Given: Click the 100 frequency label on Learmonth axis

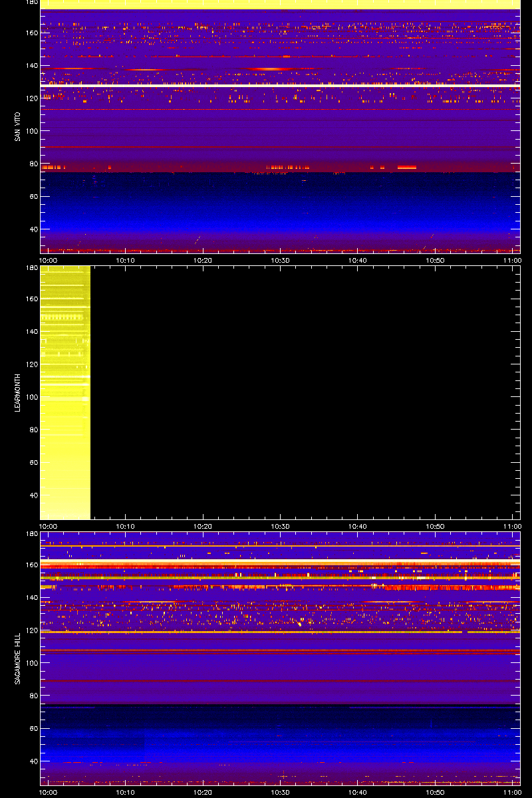Looking at the screenshot, I should point(31,397).
